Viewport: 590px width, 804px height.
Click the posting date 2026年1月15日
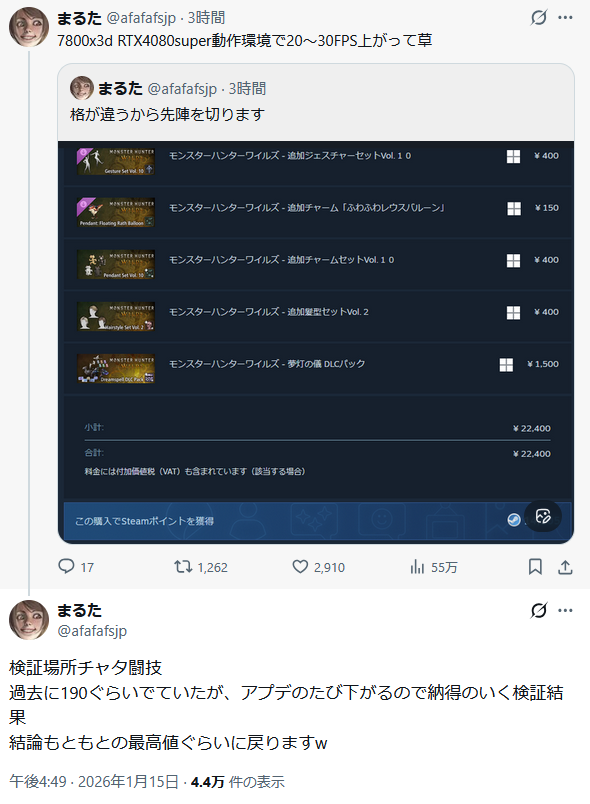coord(128,781)
